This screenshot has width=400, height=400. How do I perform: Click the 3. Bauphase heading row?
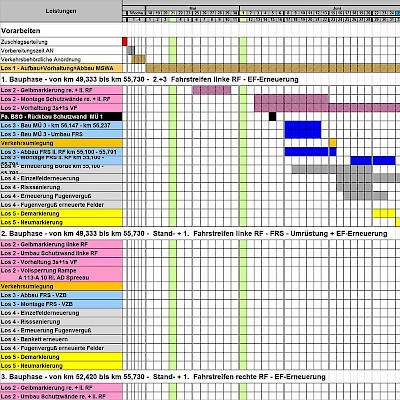click(200, 377)
